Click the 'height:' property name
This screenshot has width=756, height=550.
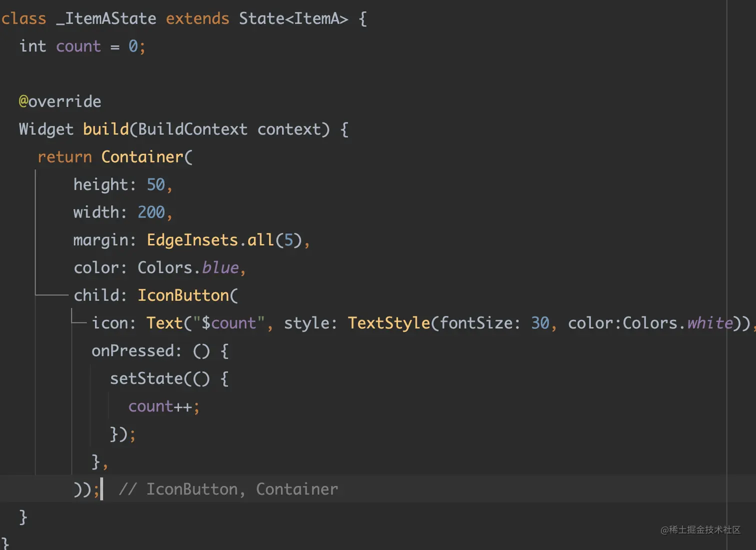[x=105, y=184]
